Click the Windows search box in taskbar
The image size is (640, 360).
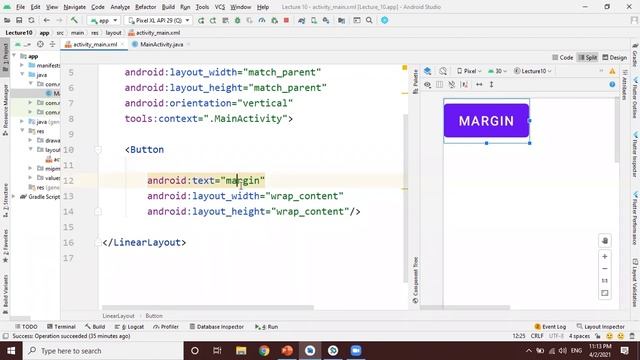coord(103,351)
